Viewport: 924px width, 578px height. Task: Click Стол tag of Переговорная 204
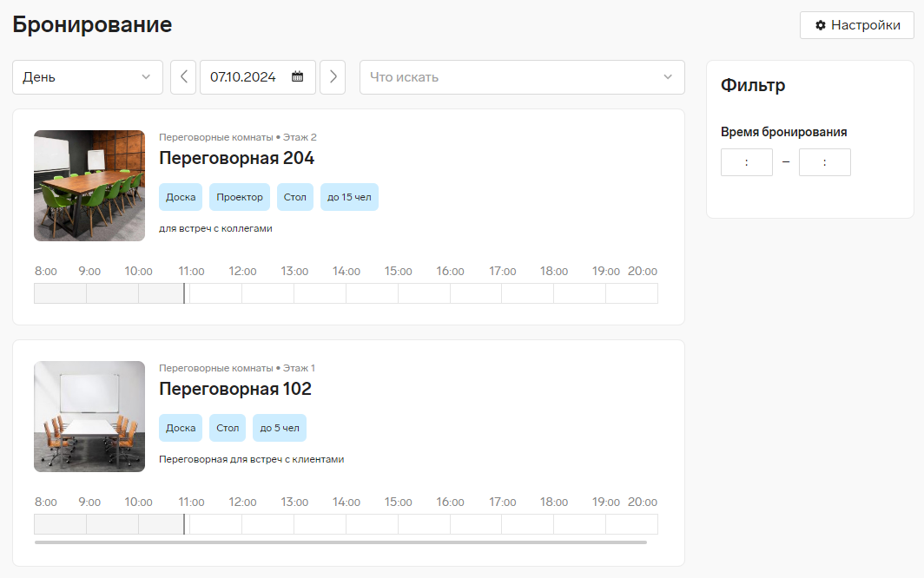pos(294,197)
